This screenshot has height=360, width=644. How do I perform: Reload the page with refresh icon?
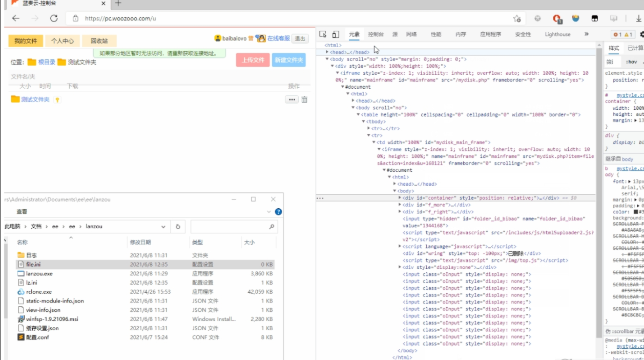coord(54,18)
